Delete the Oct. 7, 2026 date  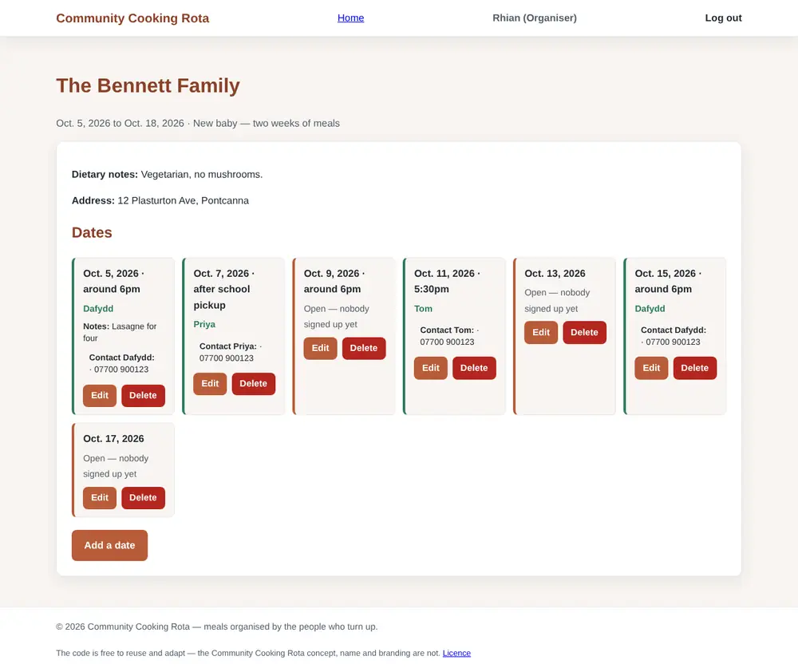[254, 384]
